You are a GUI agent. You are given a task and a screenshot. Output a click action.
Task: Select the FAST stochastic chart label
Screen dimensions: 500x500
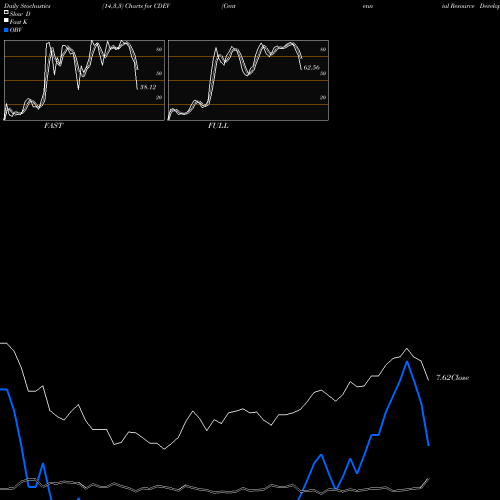coord(53,126)
